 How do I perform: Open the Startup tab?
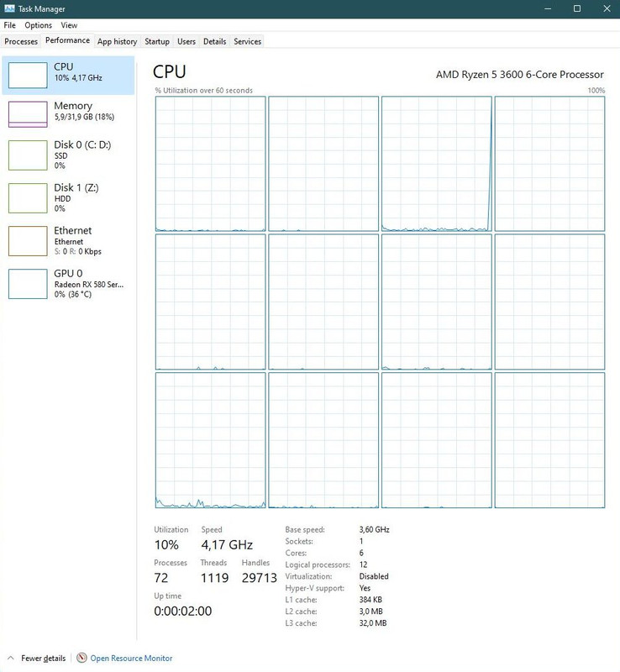point(157,41)
